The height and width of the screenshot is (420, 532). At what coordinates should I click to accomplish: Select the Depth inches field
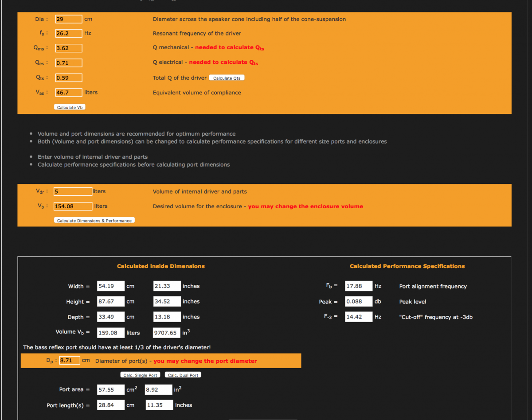(x=167, y=317)
